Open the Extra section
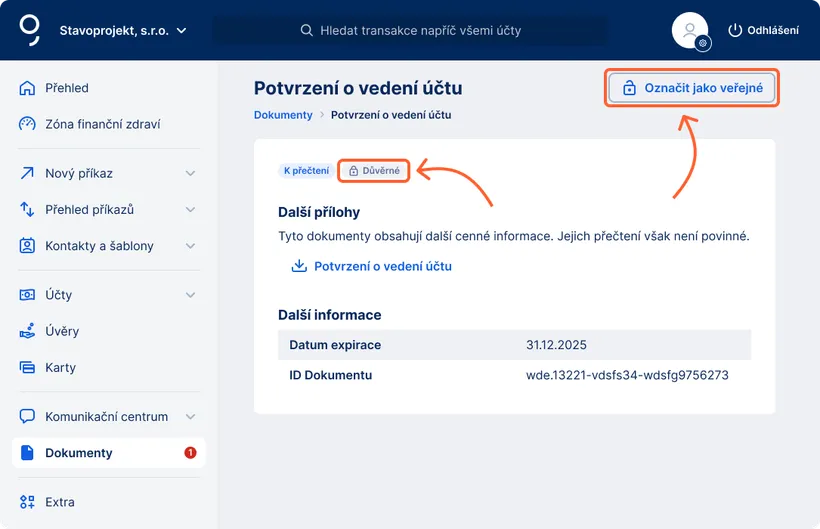The image size is (820, 529). coord(60,502)
